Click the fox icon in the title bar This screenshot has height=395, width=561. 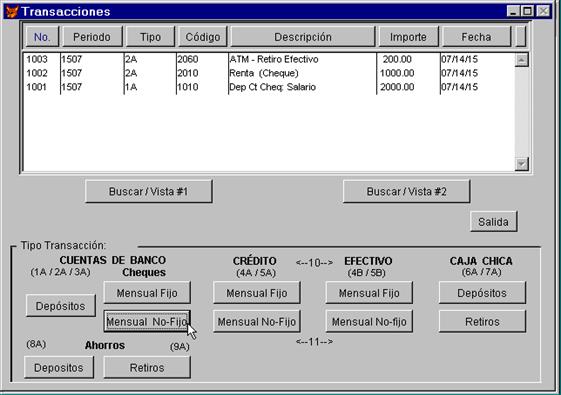pyautogui.click(x=12, y=11)
